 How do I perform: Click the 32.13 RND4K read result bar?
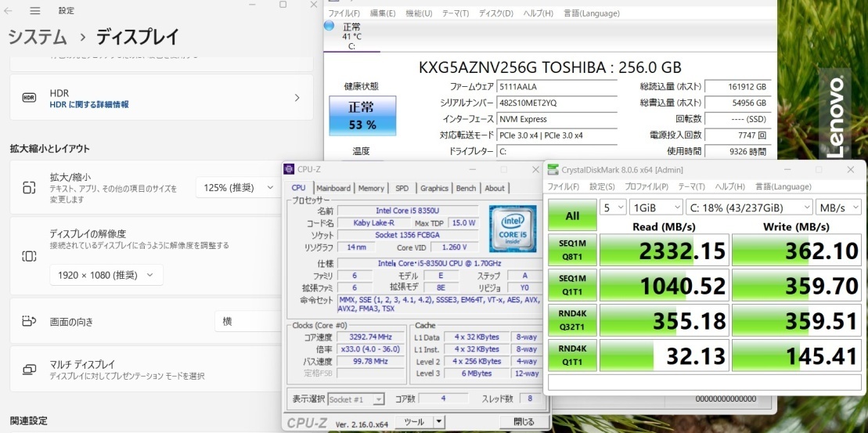pos(665,355)
